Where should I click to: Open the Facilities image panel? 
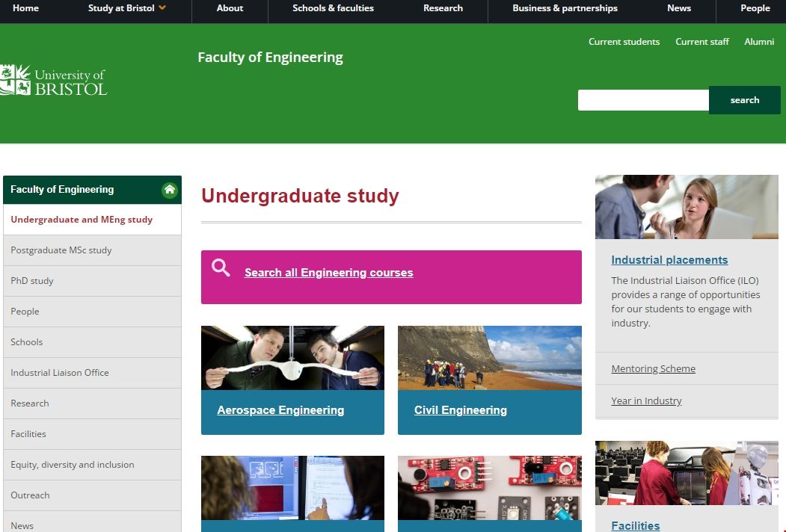pos(686,472)
